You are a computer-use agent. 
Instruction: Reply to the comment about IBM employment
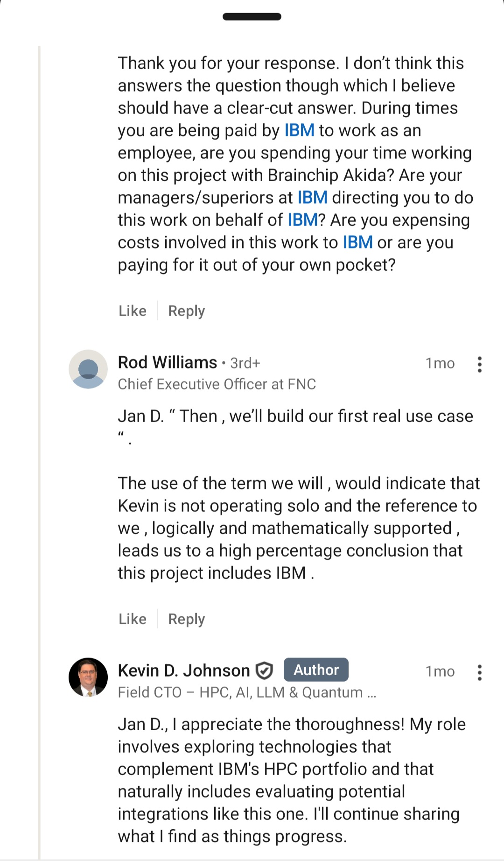tap(186, 311)
